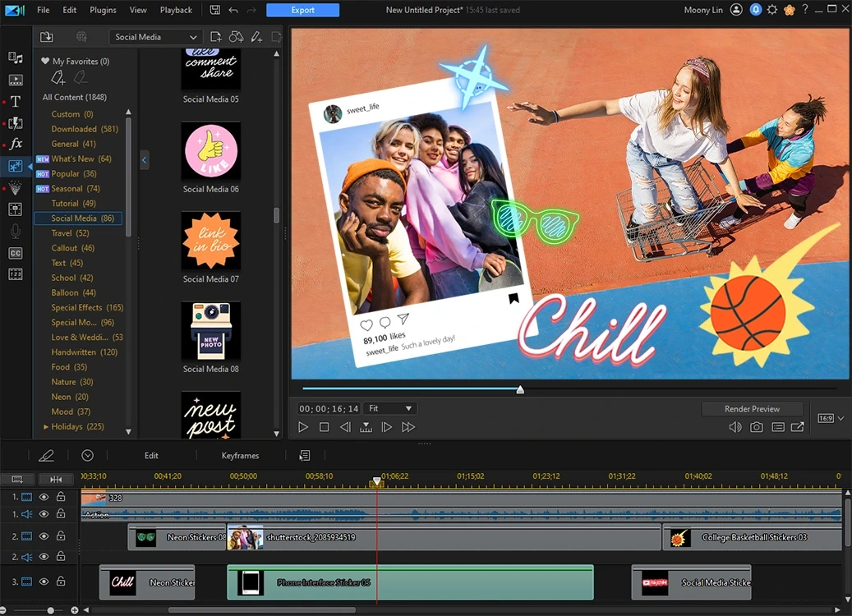852x616 pixels.
Task: Click the Render Preview button
Action: point(752,409)
